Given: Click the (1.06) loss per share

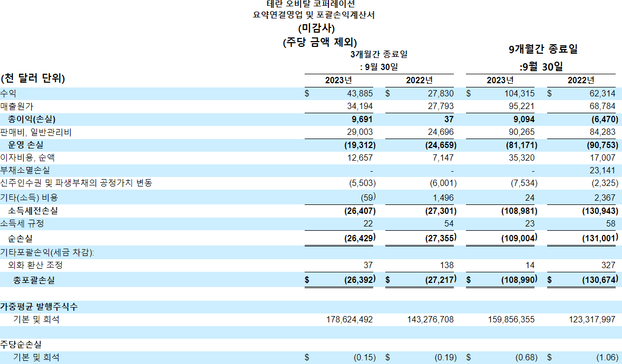Looking at the screenshot, I should tap(607, 358).
